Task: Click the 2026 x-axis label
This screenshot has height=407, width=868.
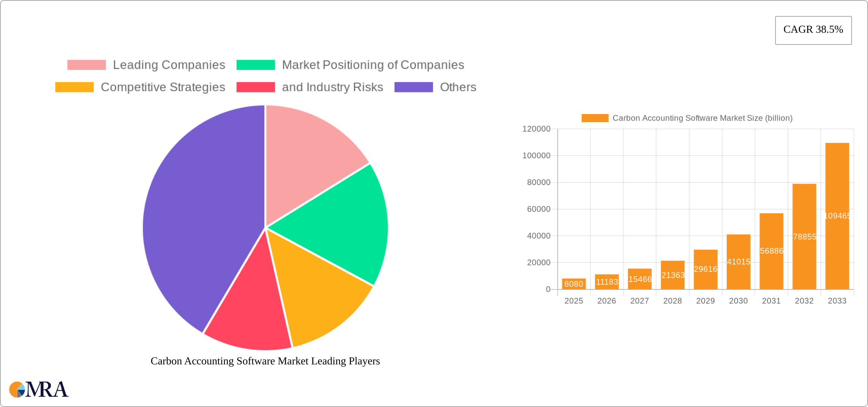Action: [607, 301]
